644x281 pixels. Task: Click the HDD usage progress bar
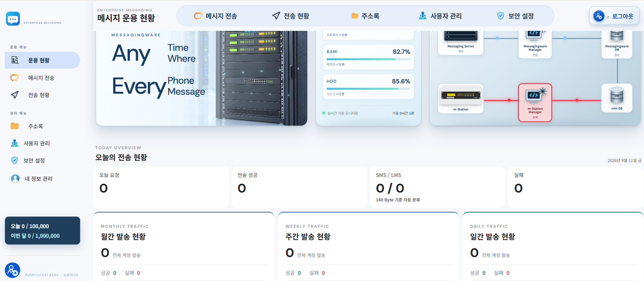pyautogui.click(x=368, y=89)
